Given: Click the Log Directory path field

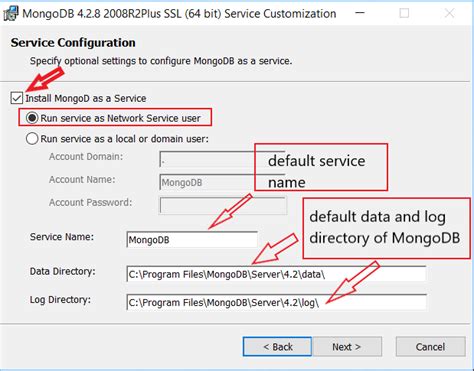Looking at the screenshot, I should click(276, 302).
